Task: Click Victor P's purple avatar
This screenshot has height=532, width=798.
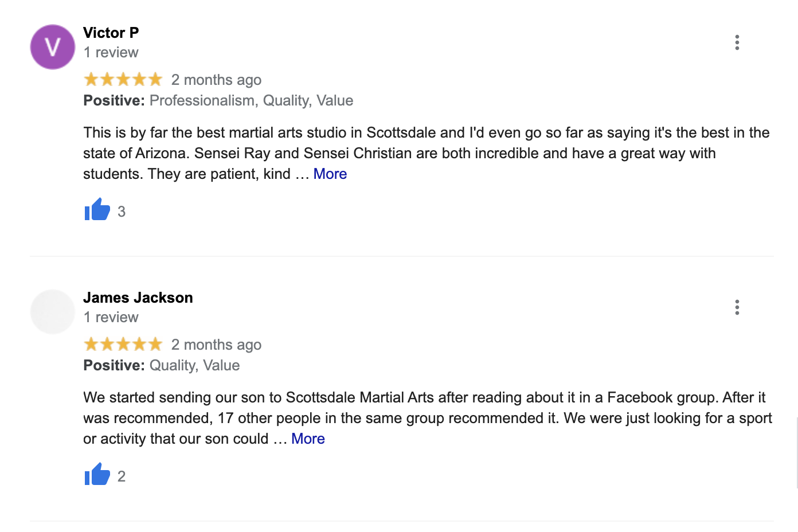Action: click(x=53, y=47)
